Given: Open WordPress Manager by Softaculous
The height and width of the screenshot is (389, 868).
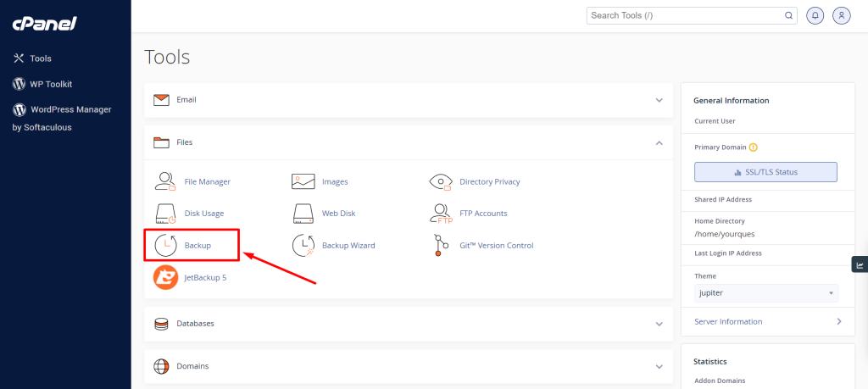Looking at the screenshot, I should tap(62, 119).
